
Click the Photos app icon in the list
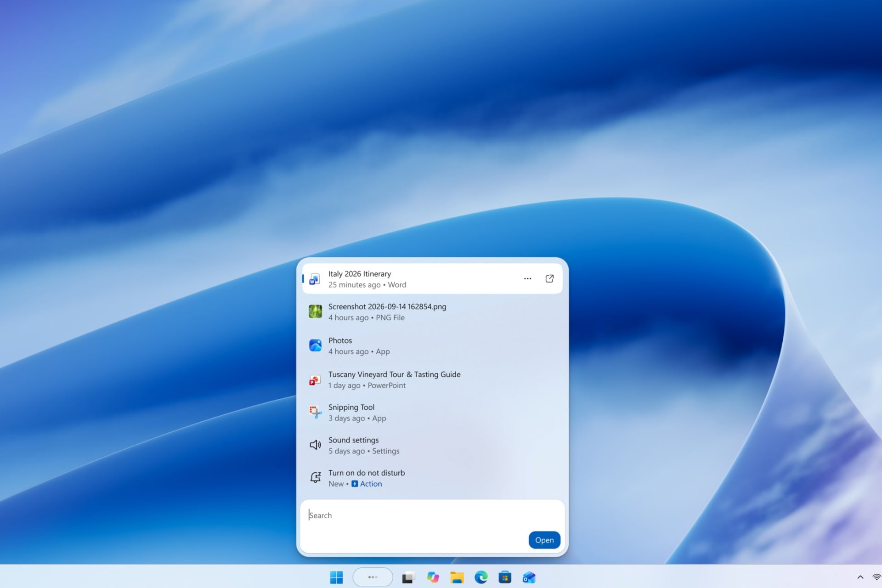point(315,345)
